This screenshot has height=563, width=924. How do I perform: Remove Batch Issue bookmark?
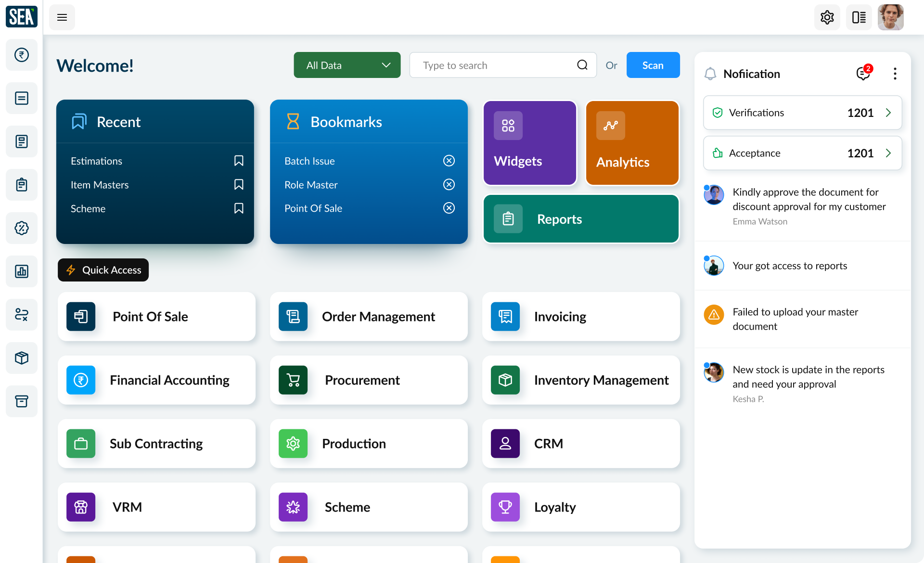click(449, 161)
